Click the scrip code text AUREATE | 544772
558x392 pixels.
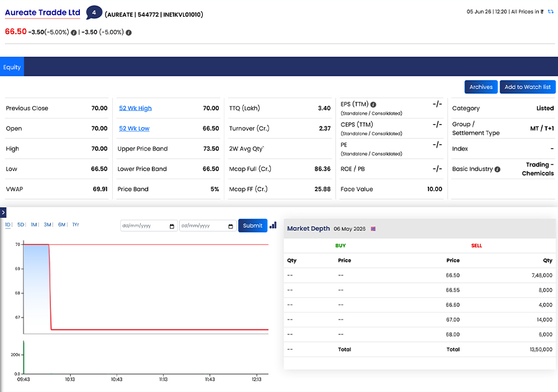click(133, 15)
